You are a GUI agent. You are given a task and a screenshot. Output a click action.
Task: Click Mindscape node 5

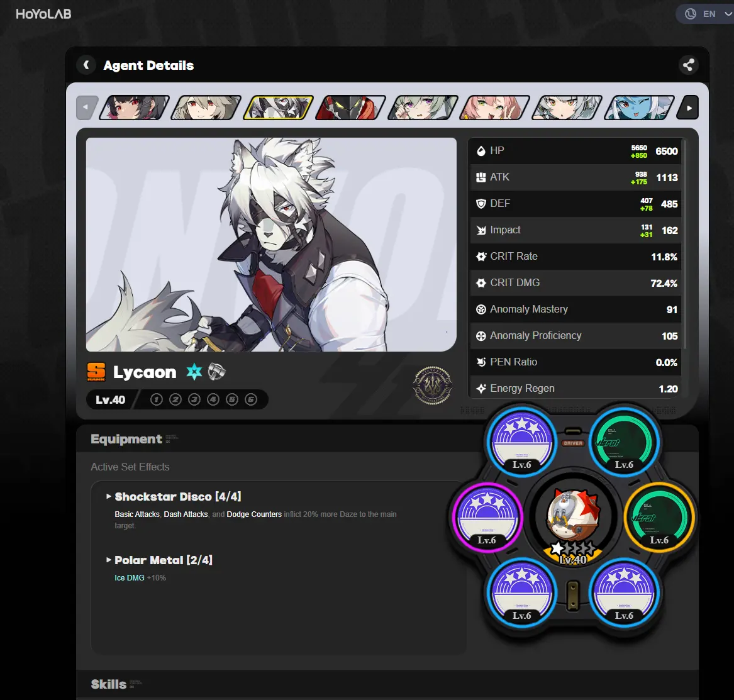pyautogui.click(x=232, y=399)
